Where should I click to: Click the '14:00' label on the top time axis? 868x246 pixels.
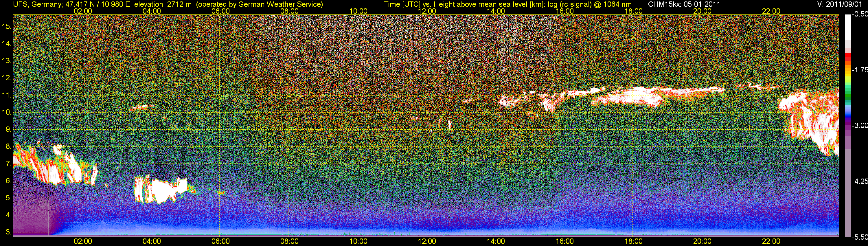pos(496,11)
